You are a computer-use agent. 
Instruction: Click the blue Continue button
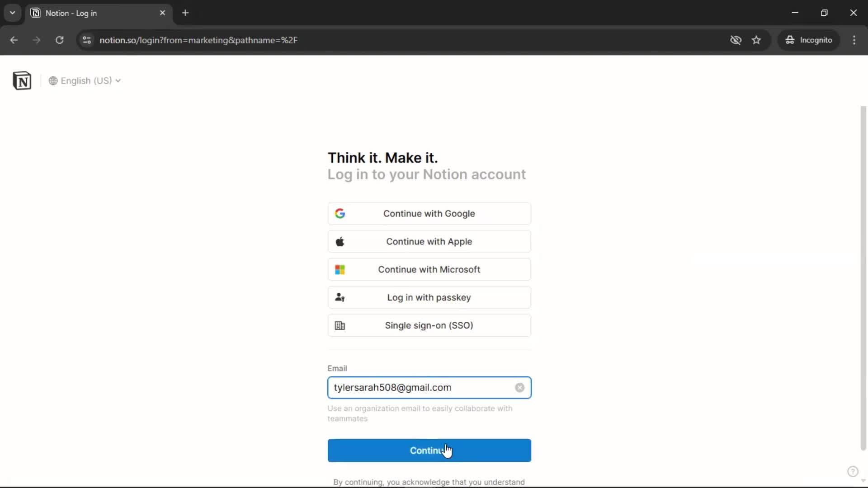pos(429,450)
